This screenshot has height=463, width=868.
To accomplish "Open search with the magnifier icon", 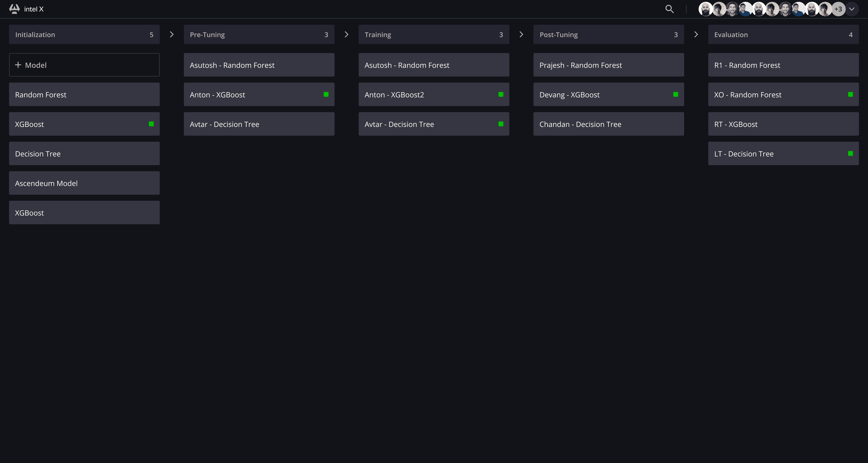I will (669, 9).
